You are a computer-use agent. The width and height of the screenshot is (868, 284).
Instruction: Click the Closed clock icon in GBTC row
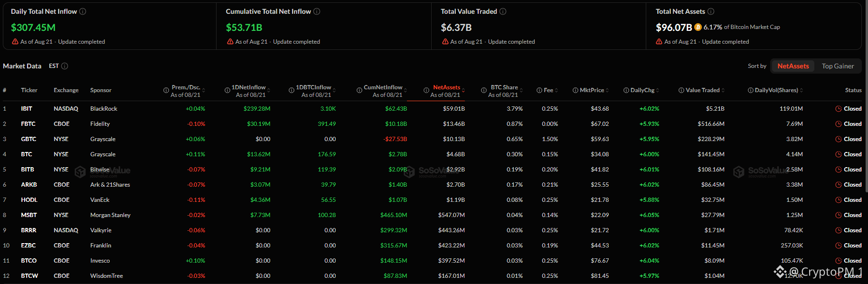point(839,139)
